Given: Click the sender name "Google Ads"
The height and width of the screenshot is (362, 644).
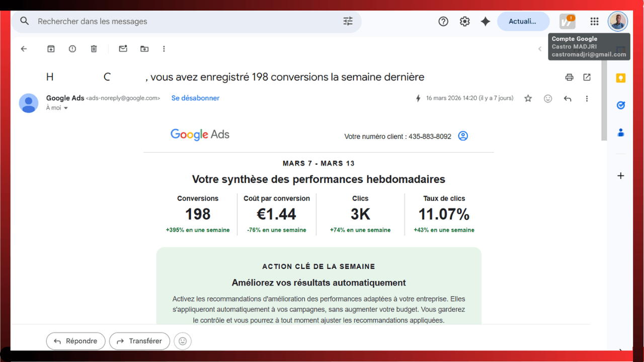Looking at the screenshot, I should [x=65, y=98].
